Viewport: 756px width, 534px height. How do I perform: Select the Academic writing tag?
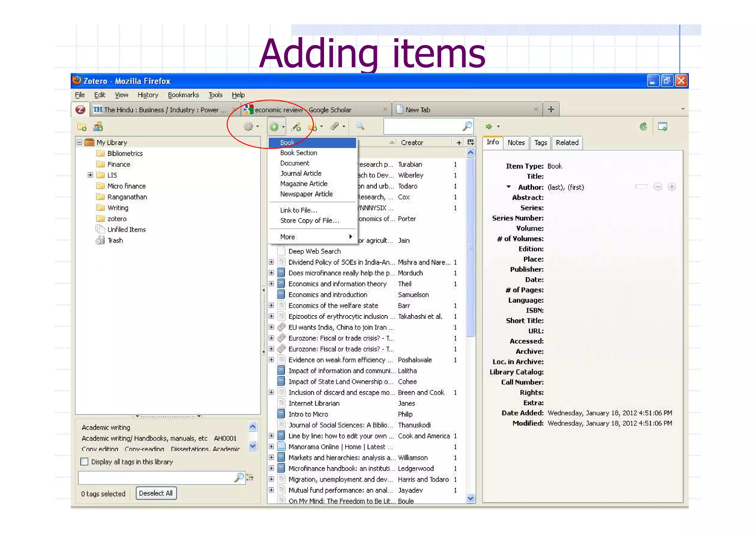pyautogui.click(x=106, y=427)
